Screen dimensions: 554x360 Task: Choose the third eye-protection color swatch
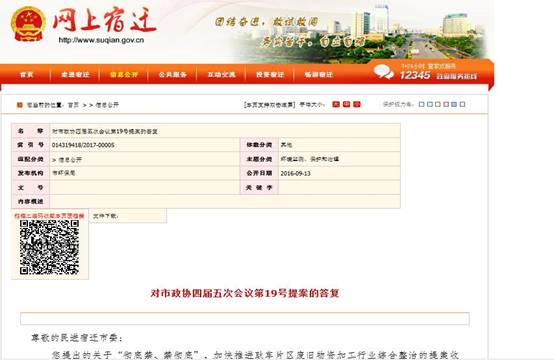(x=438, y=104)
